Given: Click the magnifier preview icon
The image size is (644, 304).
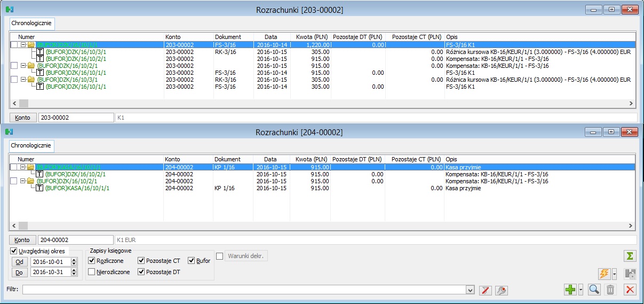Looking at the screenshot, I should click(594, 290).
